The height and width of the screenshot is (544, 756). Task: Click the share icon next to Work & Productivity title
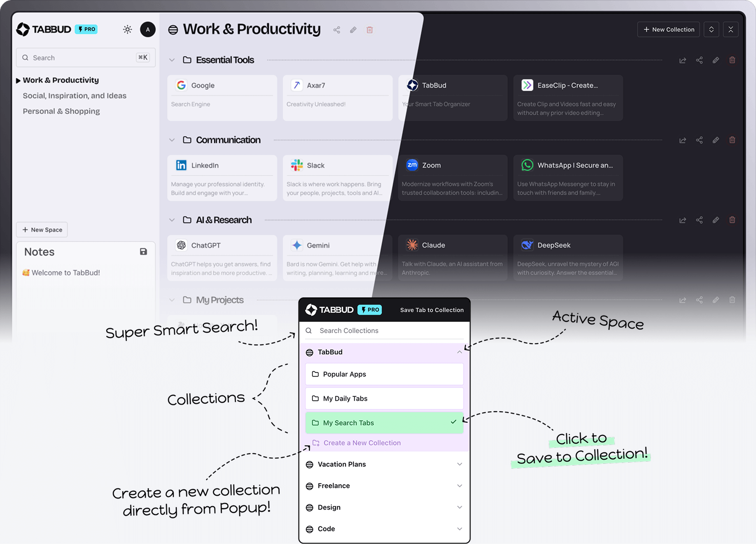336,30
